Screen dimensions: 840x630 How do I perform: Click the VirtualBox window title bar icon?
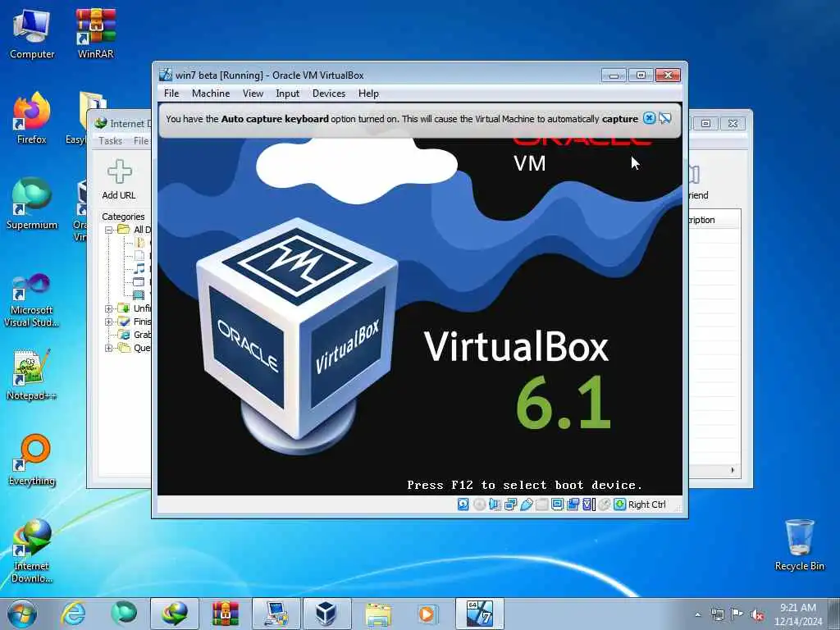point(166,75)
